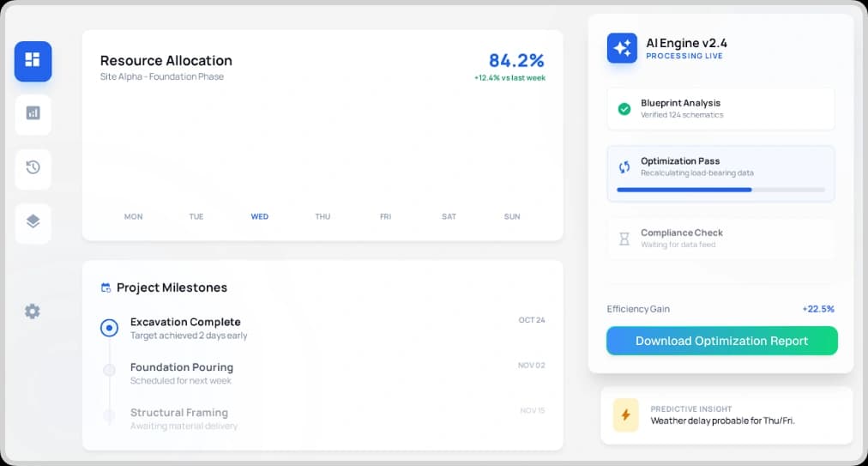Click 'Recalculating load-bearing data' text

pos(697,173)
